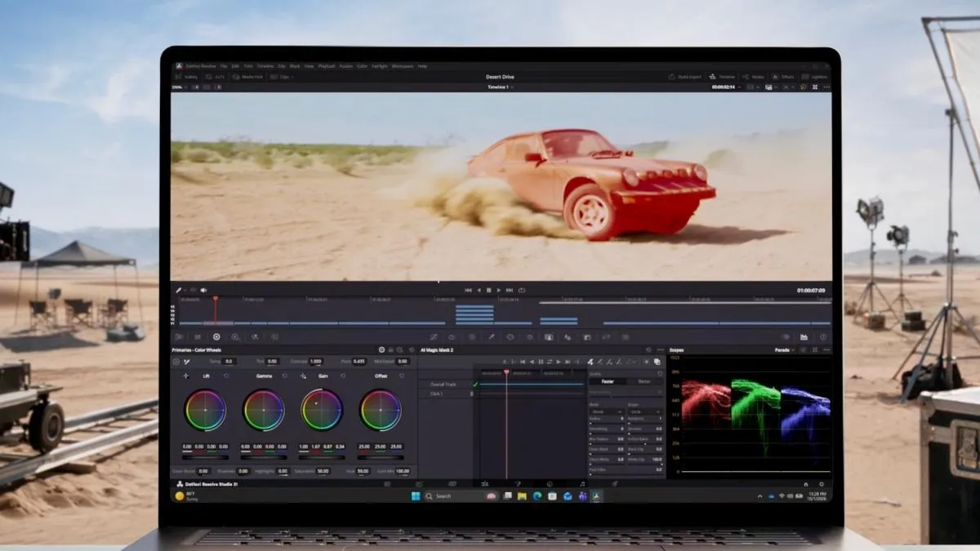Image resolution: width=980 pixels, height=551 pixels.
Task: Jump to the first frame in transport controls
Action: [468, 290]
